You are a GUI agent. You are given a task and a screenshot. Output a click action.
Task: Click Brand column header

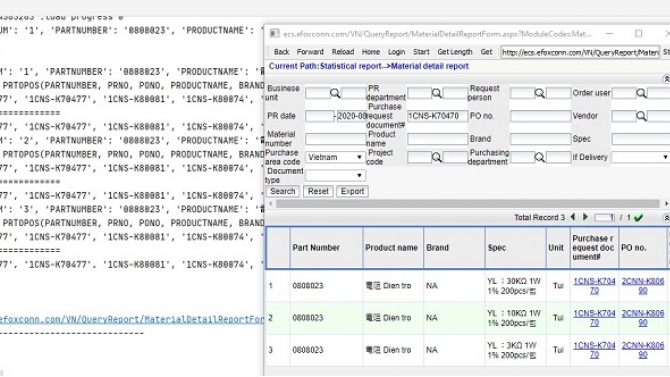(x=454, y=248)
